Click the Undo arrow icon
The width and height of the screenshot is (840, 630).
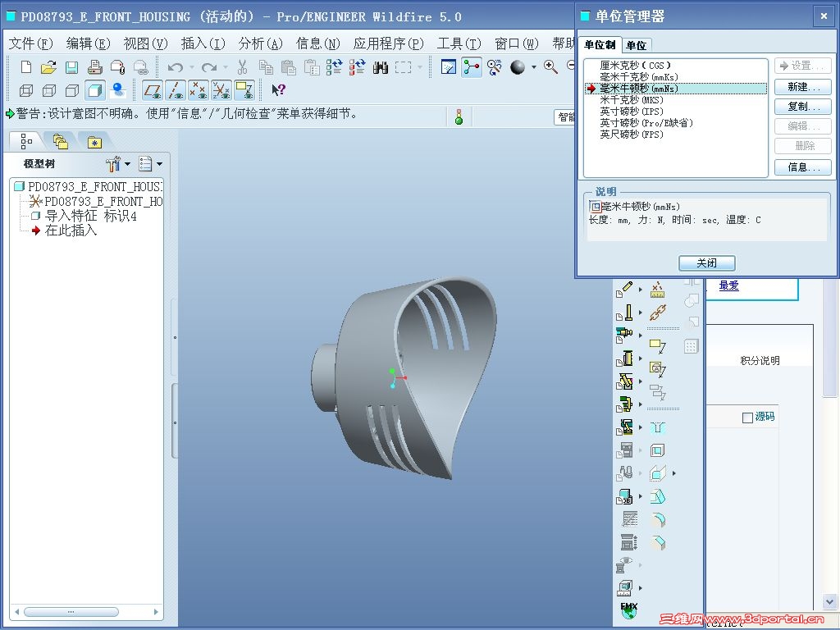(176, 67)
